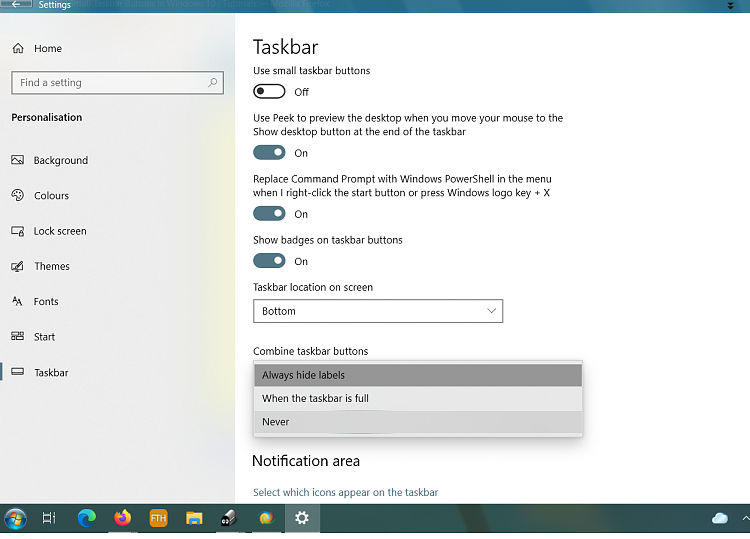Viewport: 750px width, 539px height.
Task: Click the Personalisation section label
Action: tap(47, 117)
